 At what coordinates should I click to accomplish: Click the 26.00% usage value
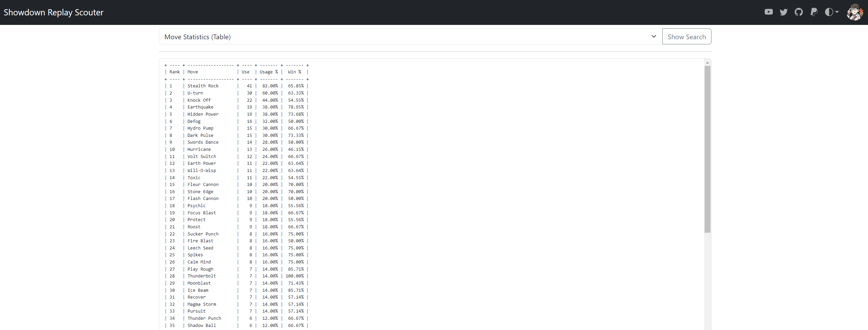270,149
